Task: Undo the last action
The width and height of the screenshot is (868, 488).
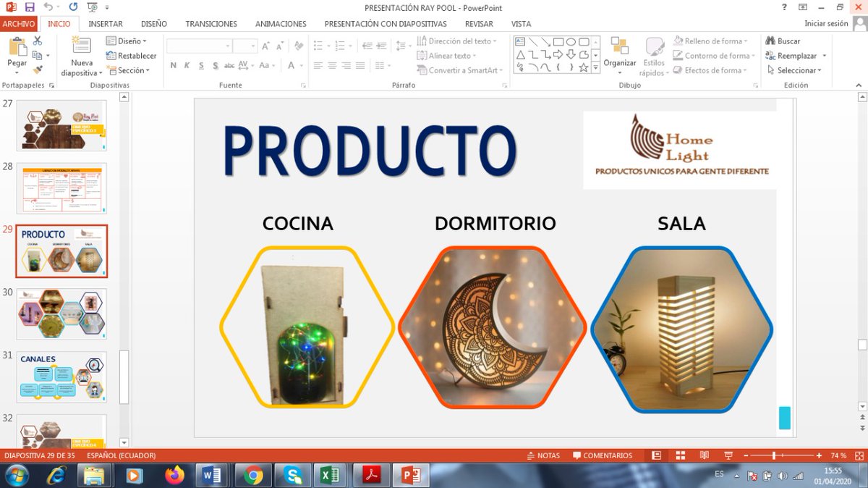Action: 48,7
